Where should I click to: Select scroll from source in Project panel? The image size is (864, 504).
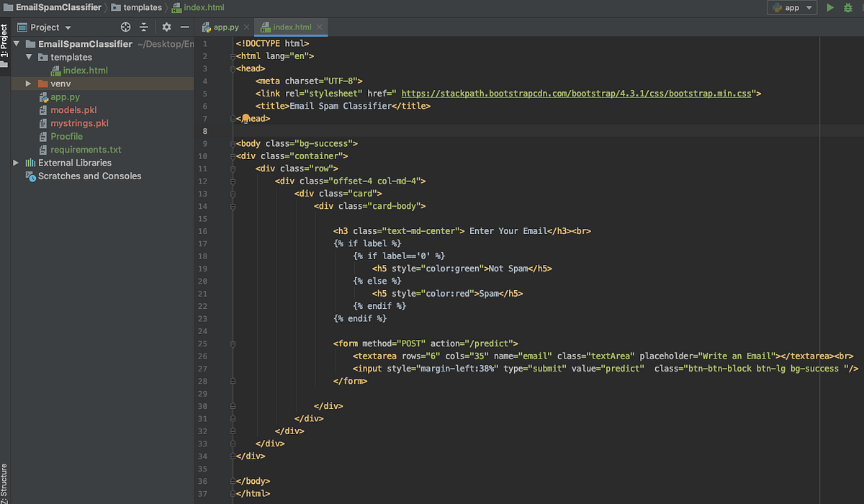125,27
